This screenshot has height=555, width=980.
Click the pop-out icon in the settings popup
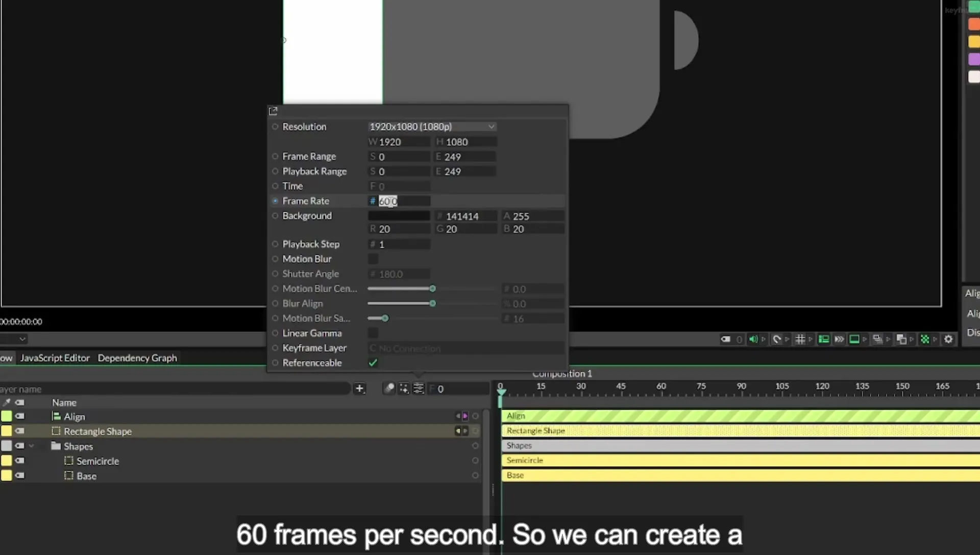273,111
